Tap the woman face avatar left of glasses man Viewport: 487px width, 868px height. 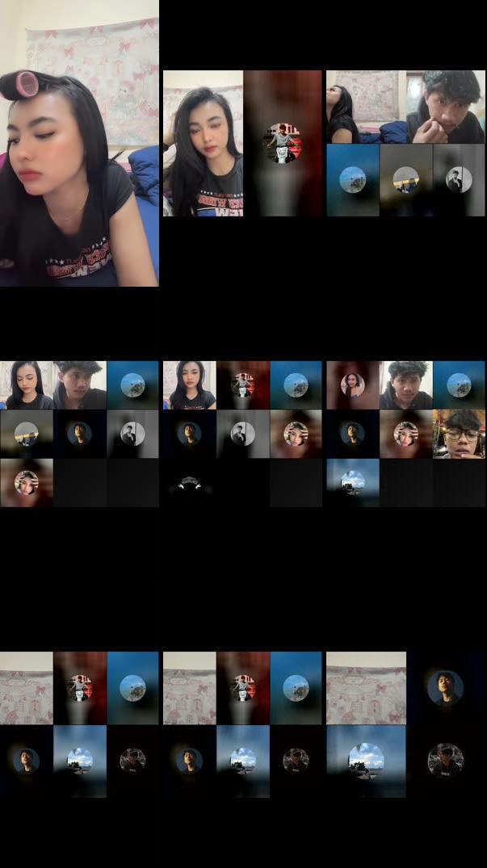coord(406,434)
